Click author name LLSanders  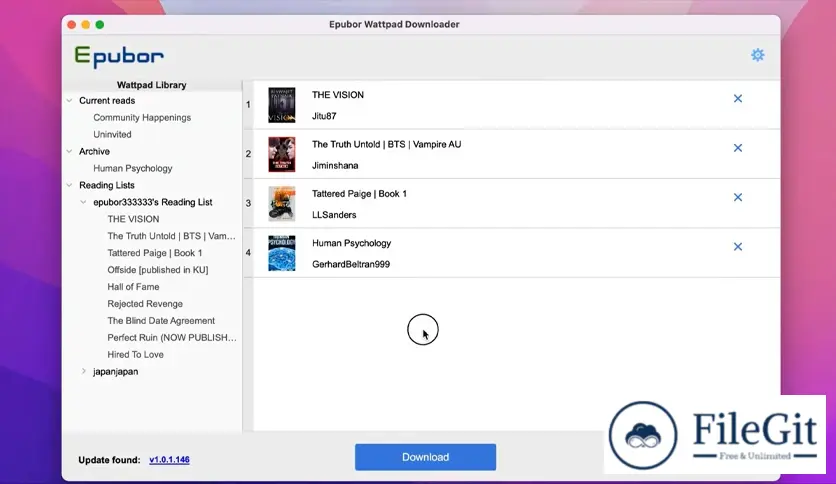point(334,215)
